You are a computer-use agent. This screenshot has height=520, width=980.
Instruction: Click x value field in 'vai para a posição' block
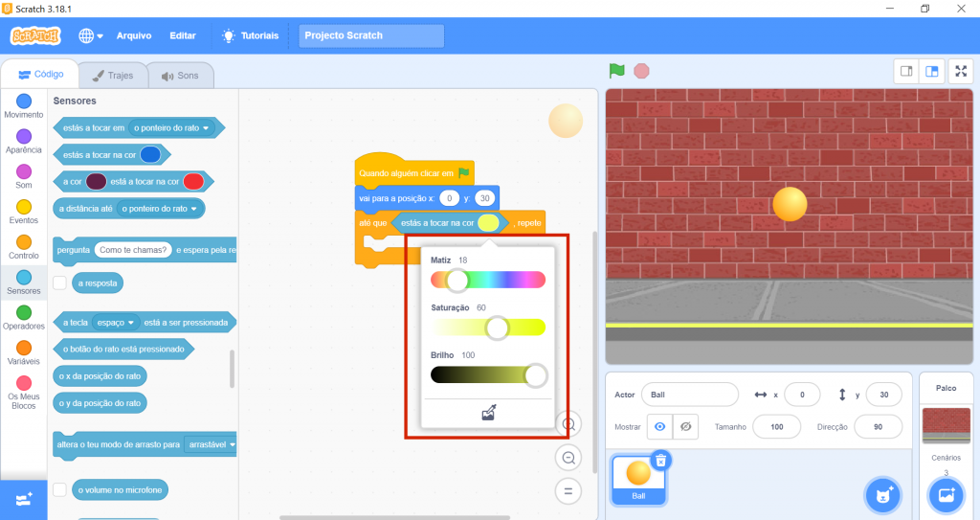point(449,198)
